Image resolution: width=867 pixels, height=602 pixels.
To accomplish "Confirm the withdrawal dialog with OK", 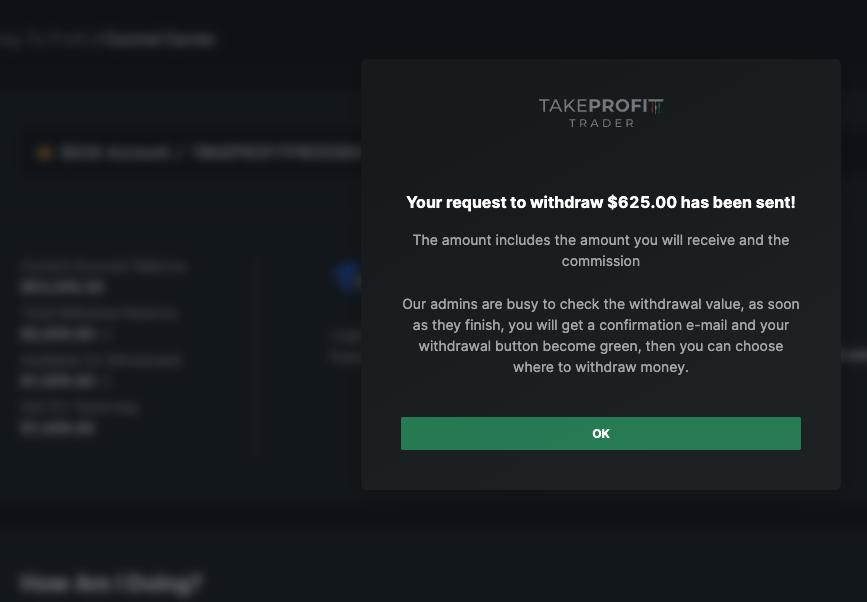I will coord(600,433).
